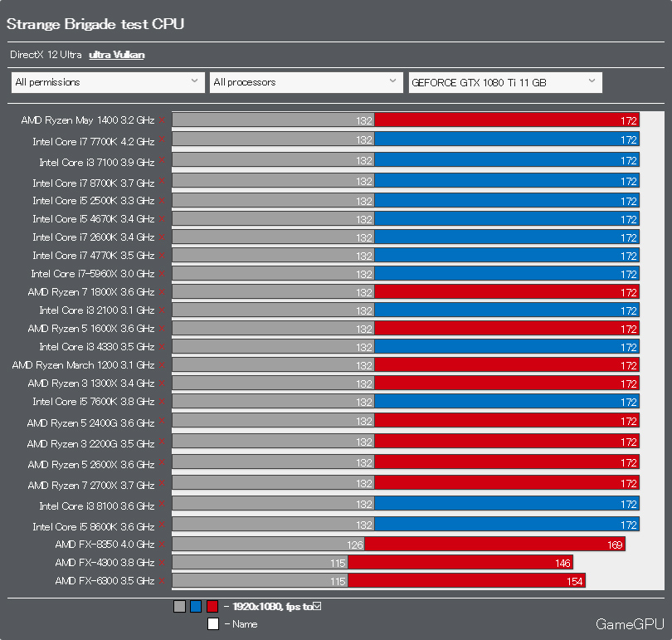Select the ultra Vulkan tab
672x640 pixels.
(x=117, y=55)
